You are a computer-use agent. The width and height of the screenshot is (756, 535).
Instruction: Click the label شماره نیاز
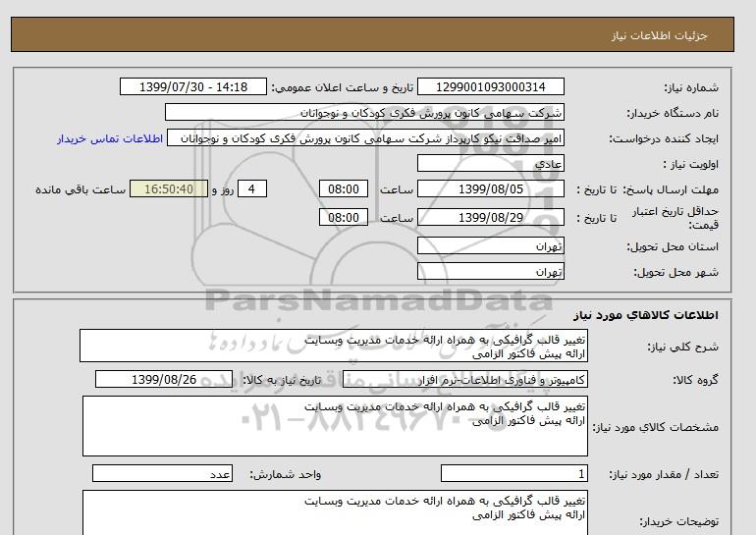(x=691, y=87)
